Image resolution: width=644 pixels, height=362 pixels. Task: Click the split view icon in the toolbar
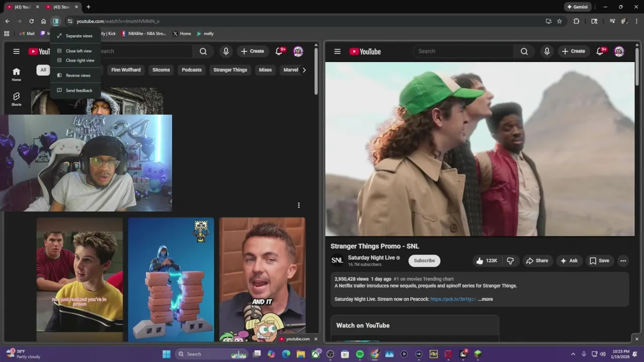tap(56, 21)
